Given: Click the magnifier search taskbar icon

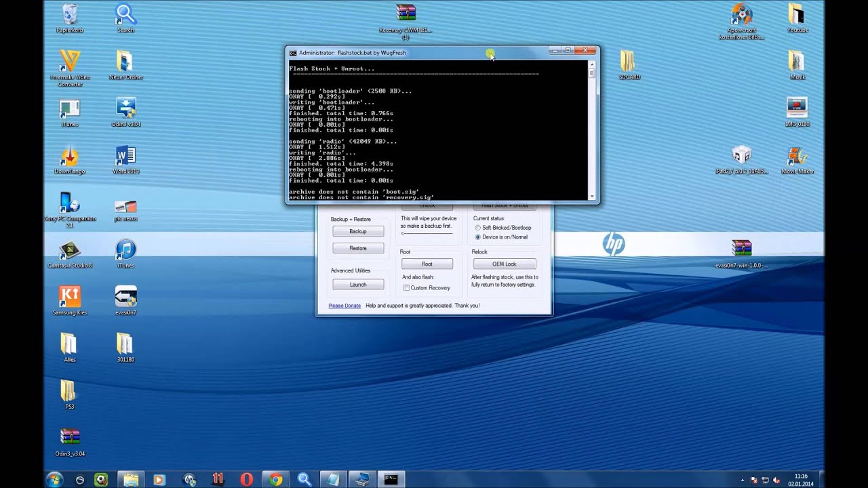Looking at the screenshot, I should tap(304, 479).
